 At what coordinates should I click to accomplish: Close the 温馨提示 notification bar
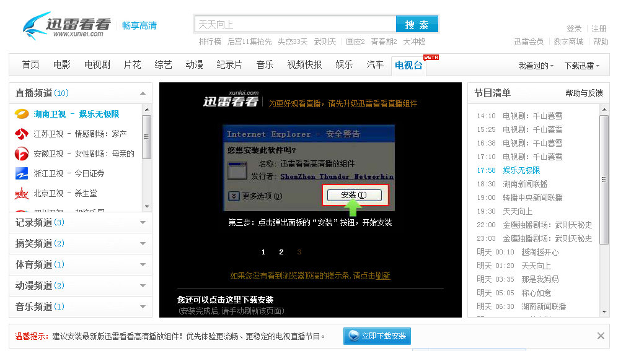coord(601,336)
